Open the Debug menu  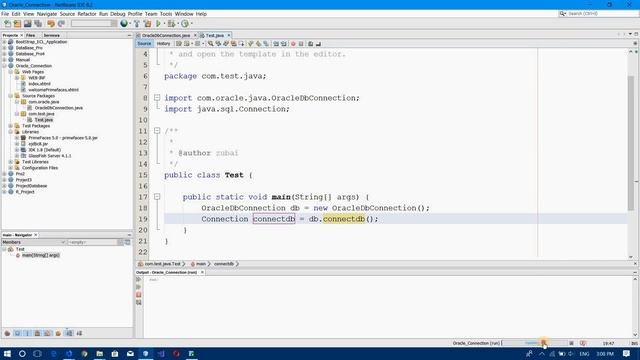coord(118,14)
